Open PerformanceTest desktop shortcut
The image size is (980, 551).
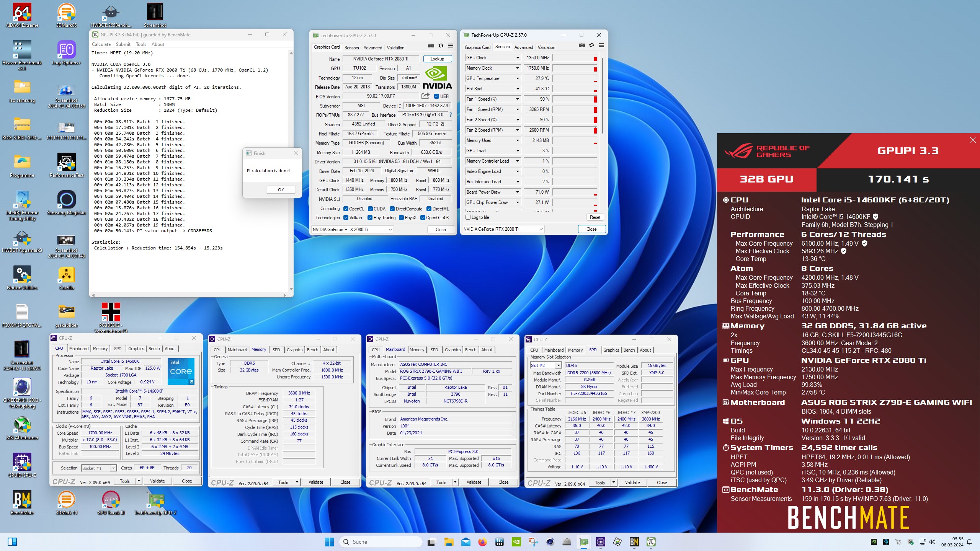[x=66, y=165]
